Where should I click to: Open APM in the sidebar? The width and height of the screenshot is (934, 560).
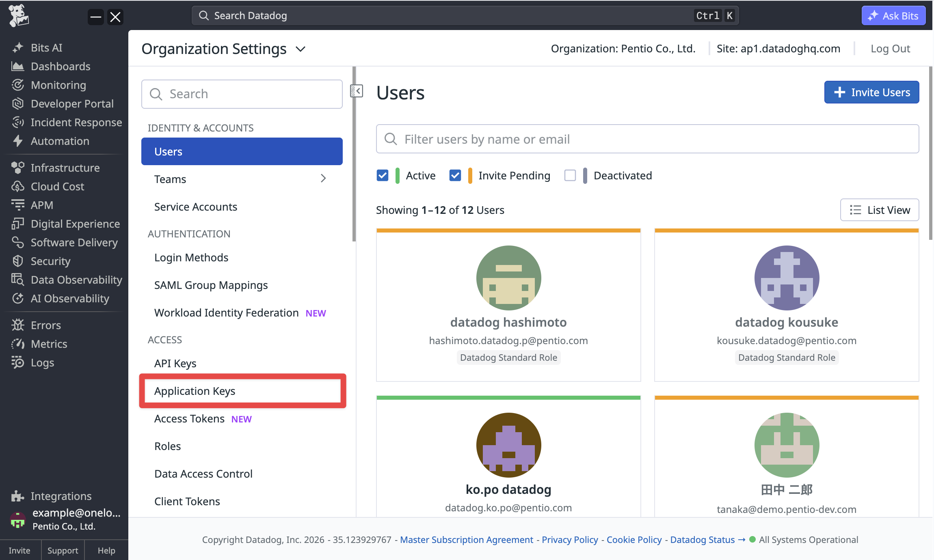(x=32, y=205)
